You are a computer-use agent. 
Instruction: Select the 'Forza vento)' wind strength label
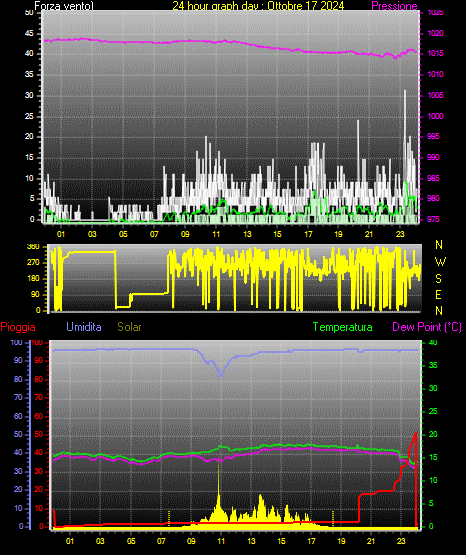coord(64,6)
